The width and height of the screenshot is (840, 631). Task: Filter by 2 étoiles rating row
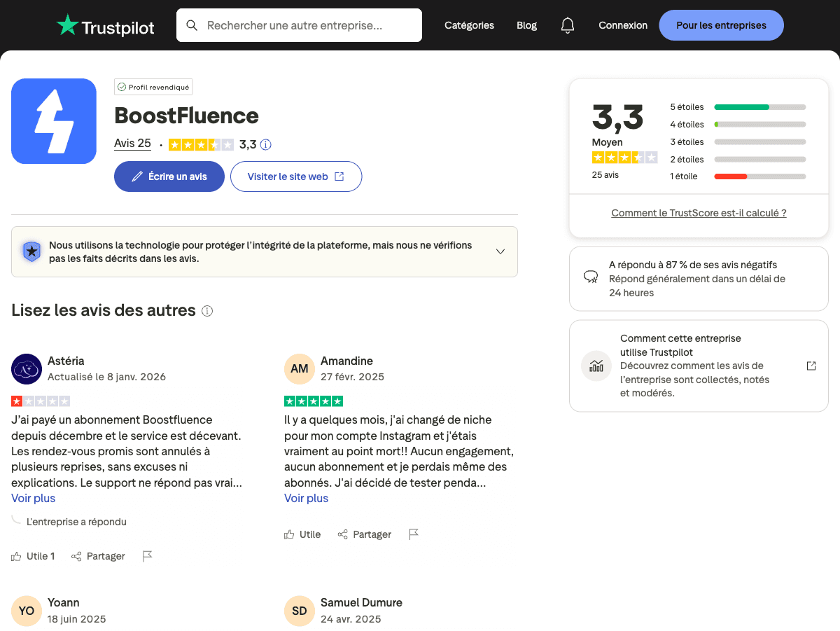738,160
